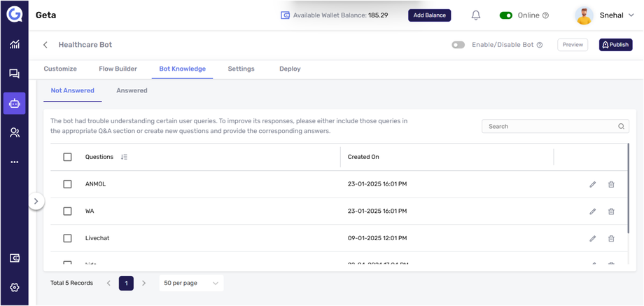
Task: Click the notification bell icon
Action: point(475,15)
